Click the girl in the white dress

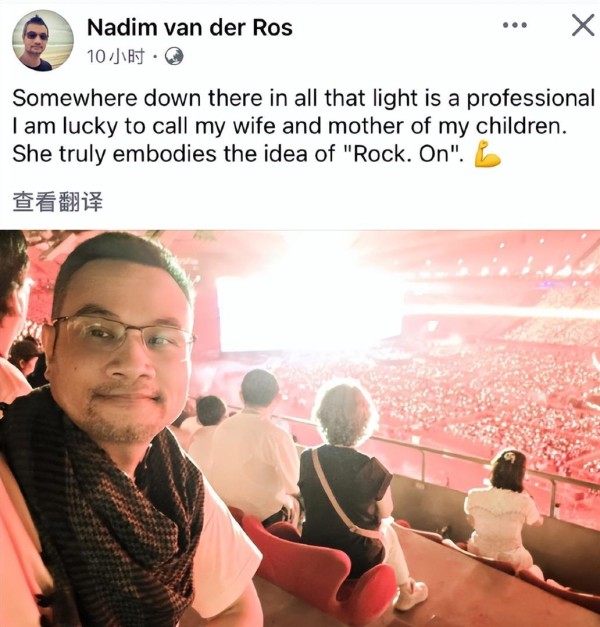click(504, 508)
